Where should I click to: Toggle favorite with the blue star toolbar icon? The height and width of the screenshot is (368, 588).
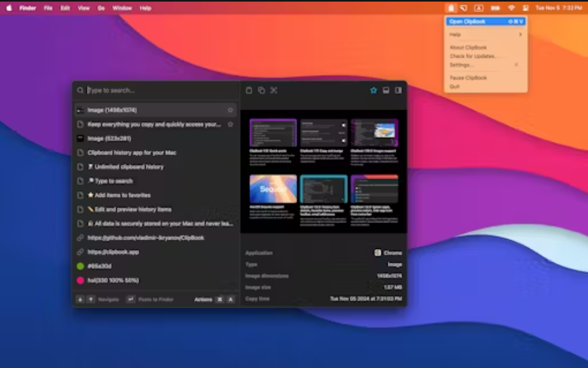[373, 91]
